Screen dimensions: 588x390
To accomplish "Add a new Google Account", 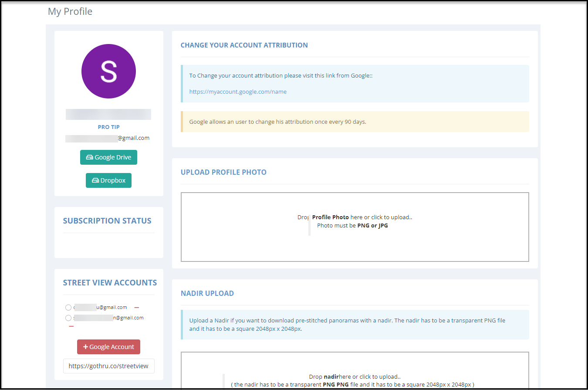I will (108, 347).
